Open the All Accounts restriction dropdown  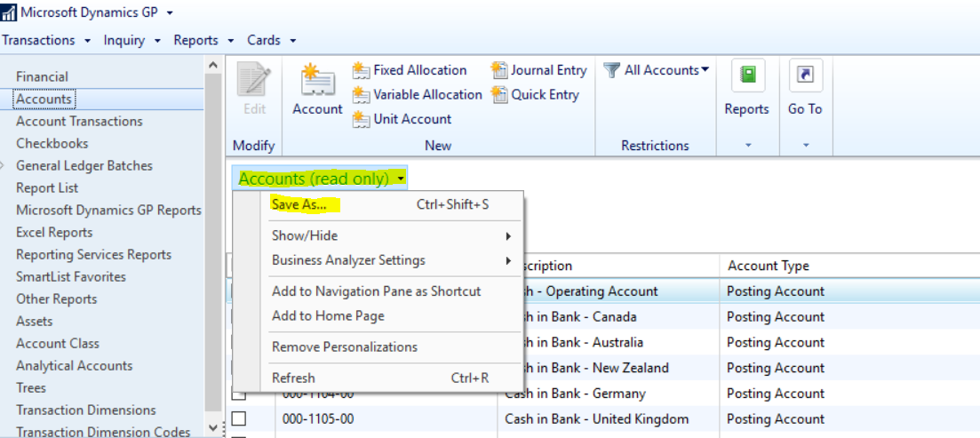(x=657, y=70)
